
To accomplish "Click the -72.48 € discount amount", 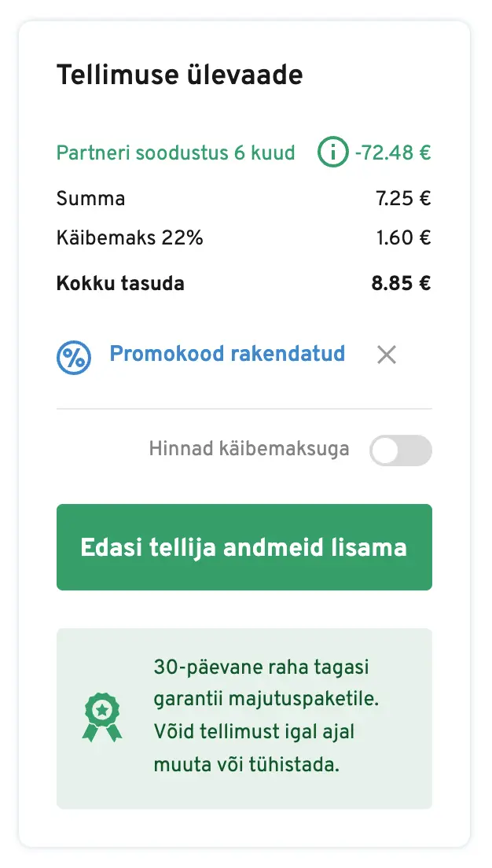I will point(392,153).
